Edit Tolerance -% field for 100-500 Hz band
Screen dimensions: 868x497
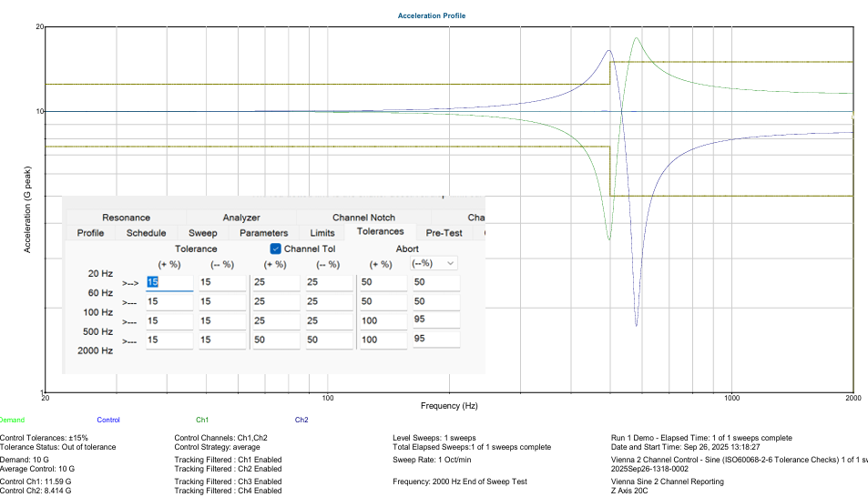(222, 321)
